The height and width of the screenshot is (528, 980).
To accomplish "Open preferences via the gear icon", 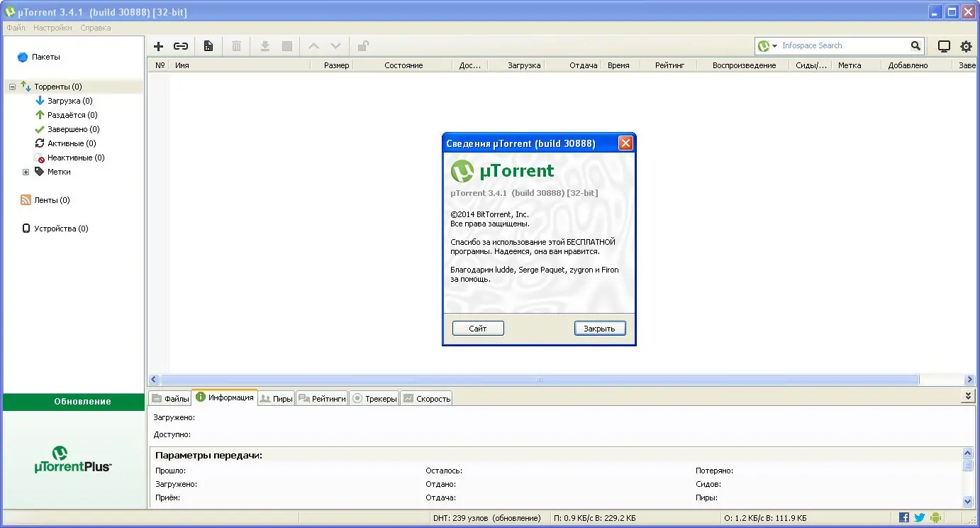I will click(966, 46).
